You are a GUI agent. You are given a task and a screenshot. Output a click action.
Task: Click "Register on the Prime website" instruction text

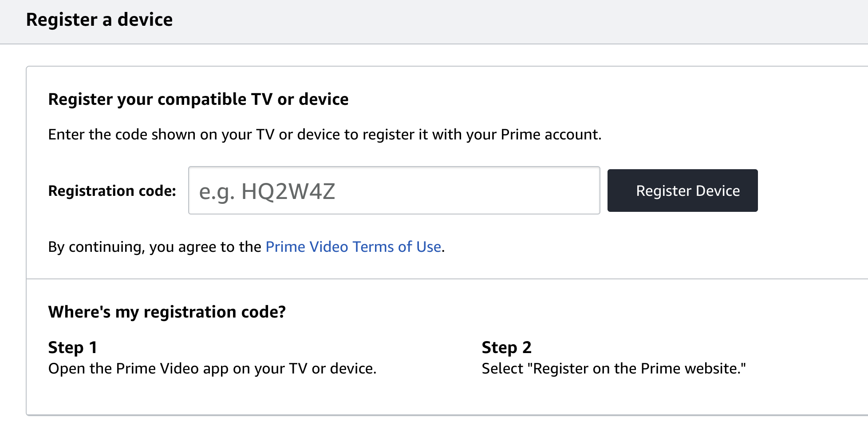639,369
